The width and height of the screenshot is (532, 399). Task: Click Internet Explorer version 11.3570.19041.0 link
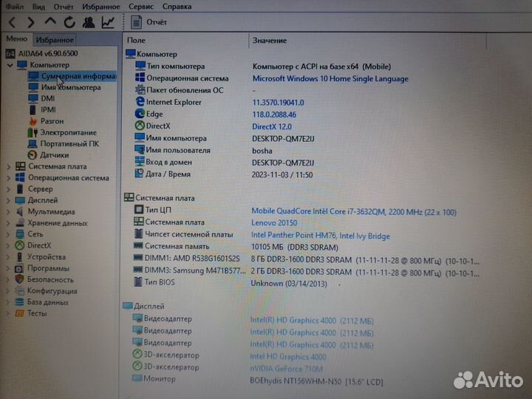pos(278,103)
